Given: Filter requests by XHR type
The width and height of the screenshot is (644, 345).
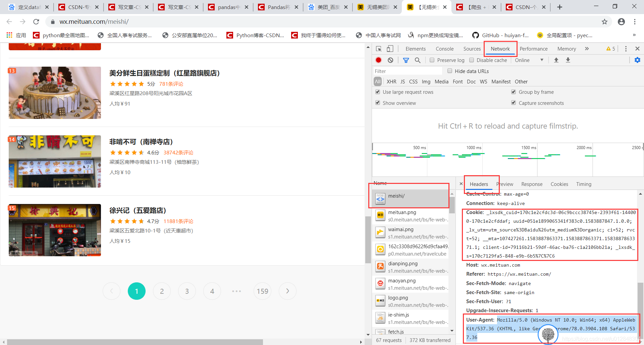Looking at the screenshot, I should coord(391,81).
